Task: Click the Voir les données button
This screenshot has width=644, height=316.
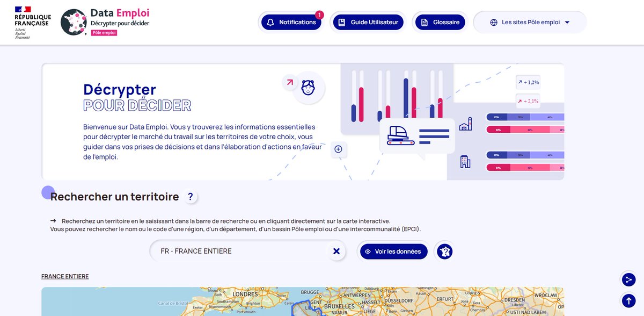Action: [393, 251]
